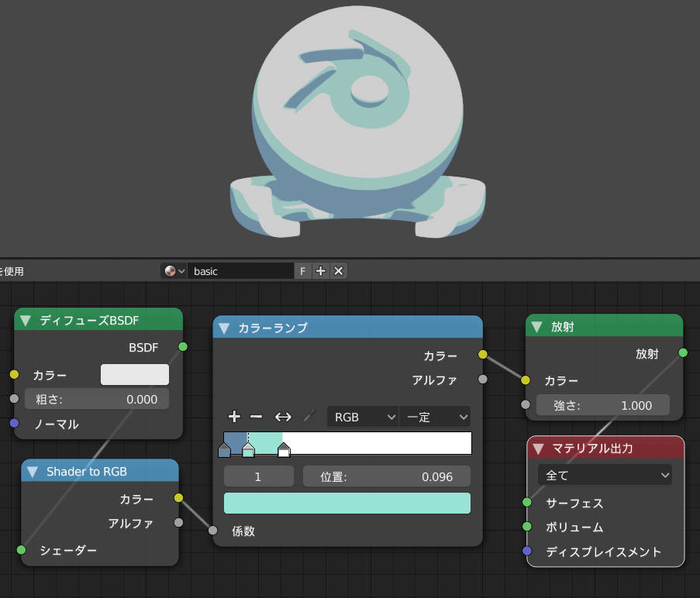Click the ディスプレイスメント input socket
The width and height of the screenshot is (700, 598).
[x=527, y=552]
